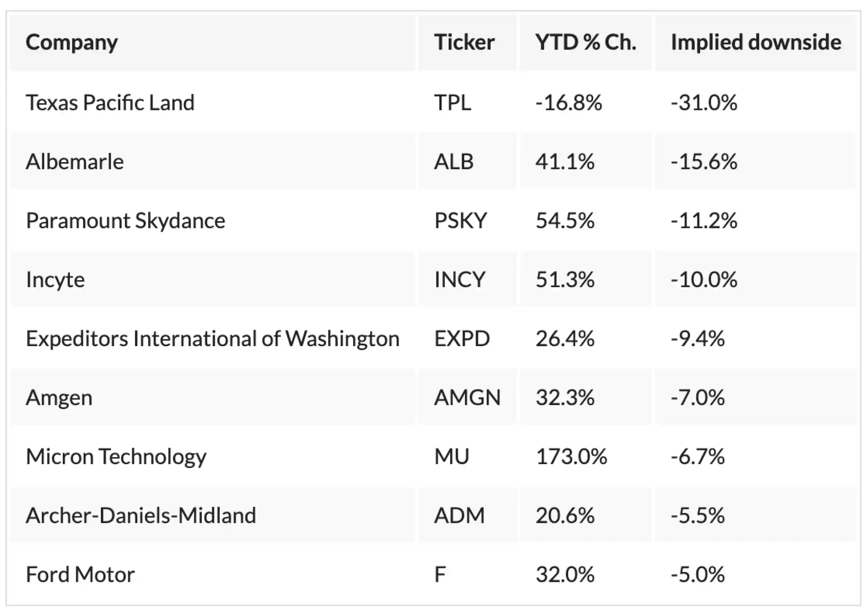This screenshot has width=868, height=610.
Task: Select the Paramount Skydance company name
Action: [125, 221]
